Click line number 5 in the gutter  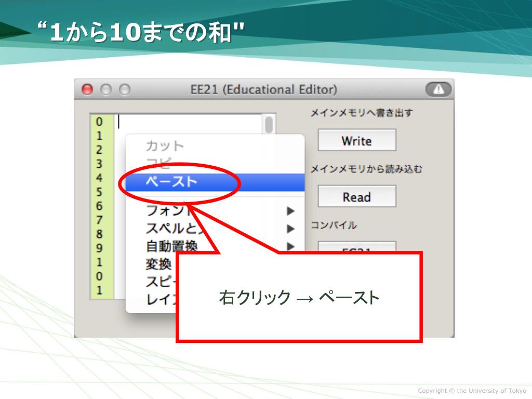[99, 192]
